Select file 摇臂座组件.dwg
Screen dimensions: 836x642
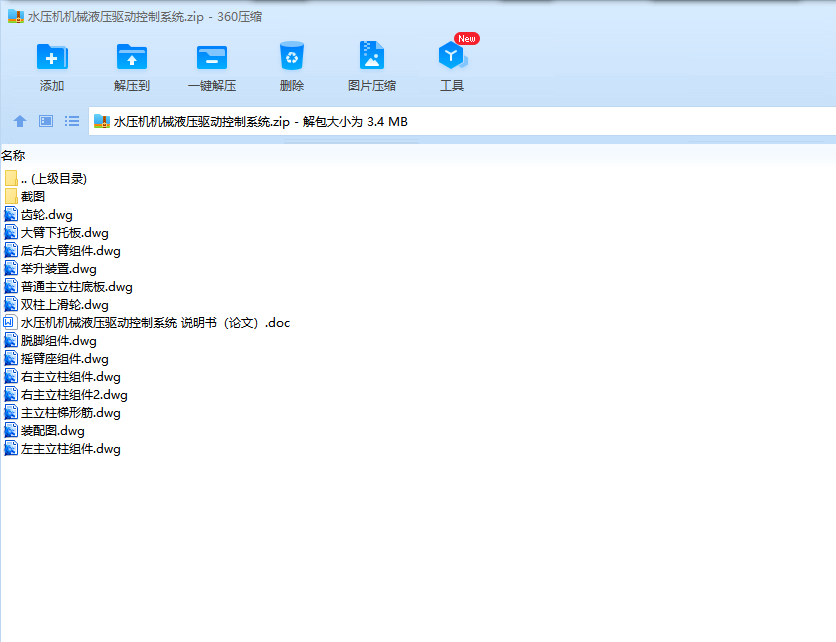[x=56, y=359]
